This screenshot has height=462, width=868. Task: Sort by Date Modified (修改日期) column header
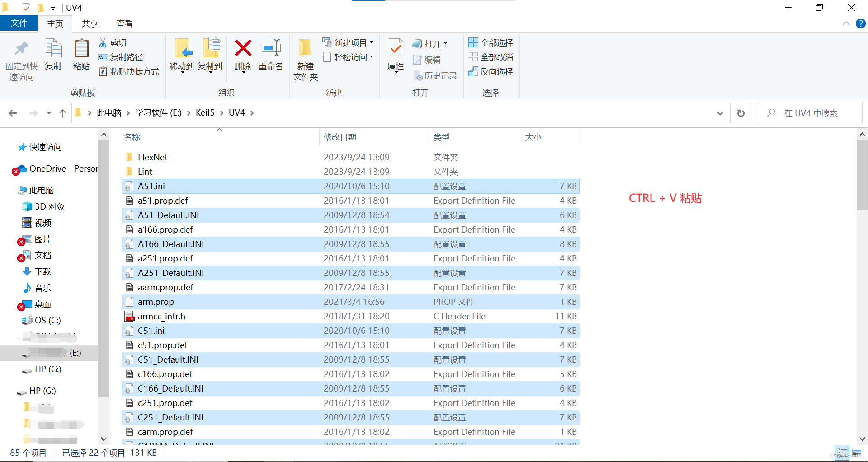(x=340, y=137)
